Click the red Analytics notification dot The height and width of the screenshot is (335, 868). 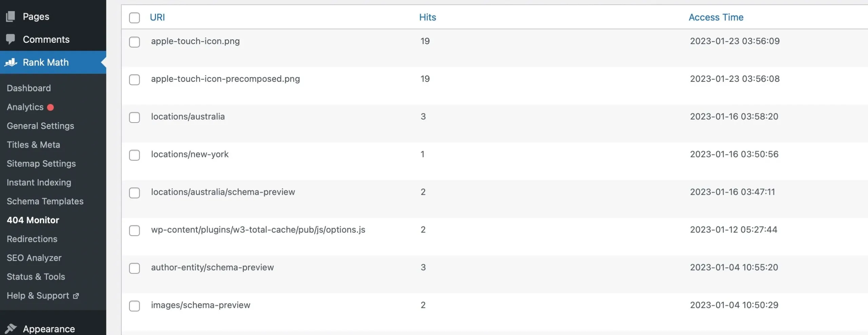(x=51, y=107)
